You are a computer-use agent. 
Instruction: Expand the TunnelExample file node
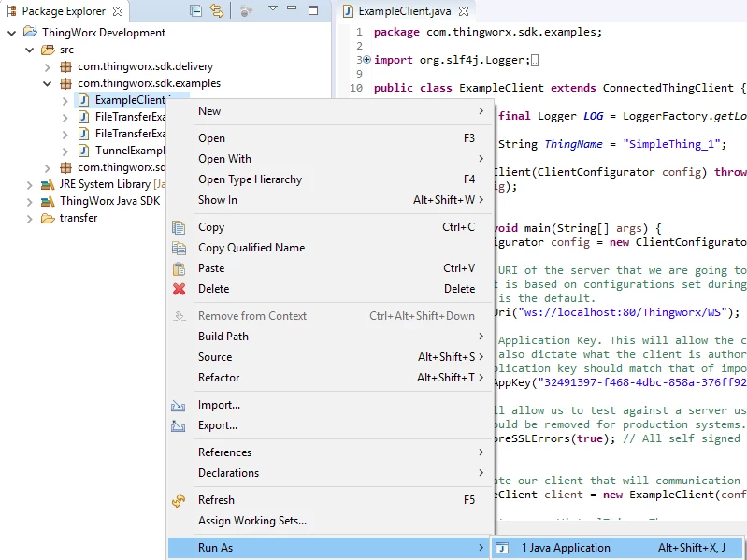[65, 151]
